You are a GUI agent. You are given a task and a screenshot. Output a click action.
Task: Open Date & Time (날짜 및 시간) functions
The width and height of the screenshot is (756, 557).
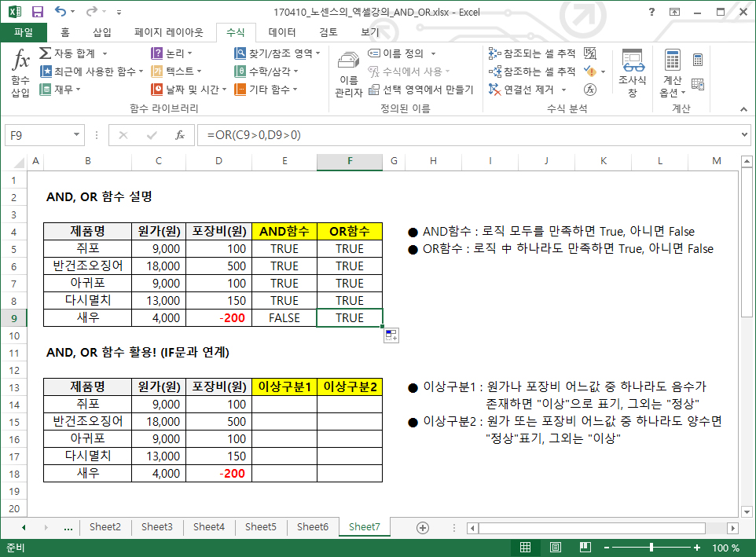(189, 89)
